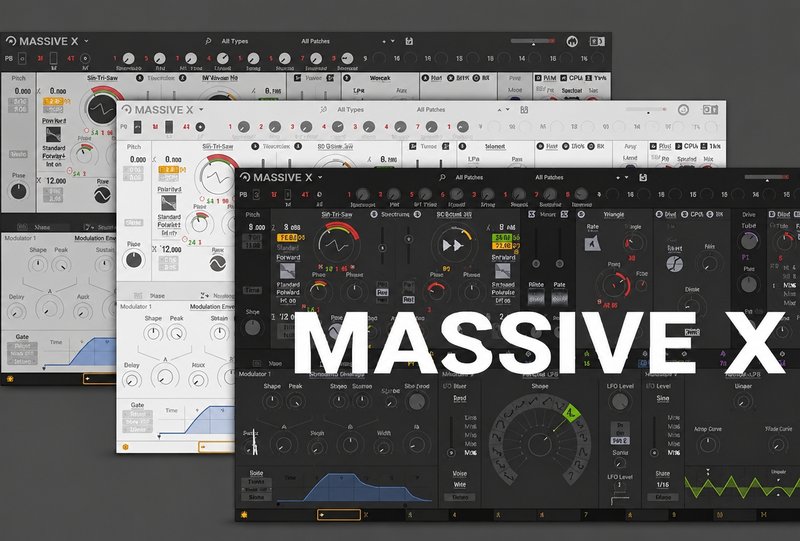Click the favorite star icon at front window bottom
800x541 pixels.
tap(244, 514)
